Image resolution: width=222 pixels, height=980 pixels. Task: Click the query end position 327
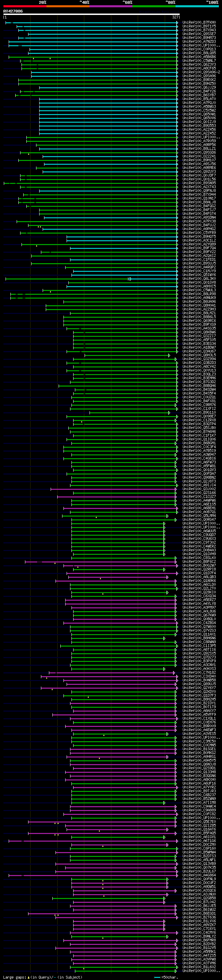click(x=175, y=17)
